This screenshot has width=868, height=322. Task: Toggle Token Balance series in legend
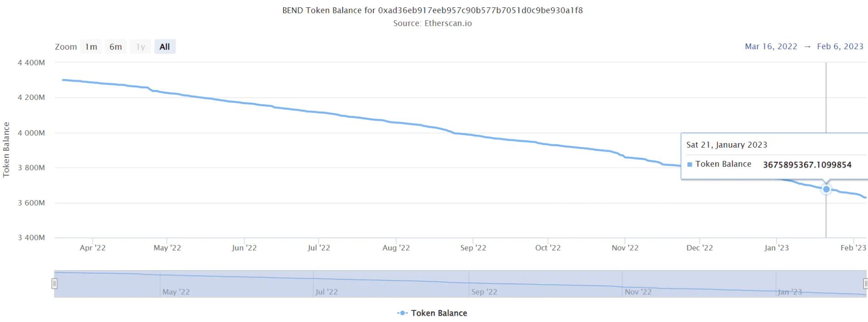pos(439,313)
